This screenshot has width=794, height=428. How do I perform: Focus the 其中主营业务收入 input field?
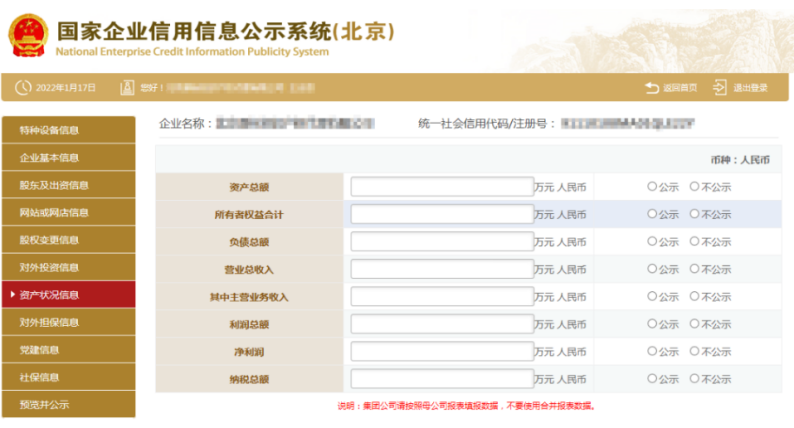442,296
